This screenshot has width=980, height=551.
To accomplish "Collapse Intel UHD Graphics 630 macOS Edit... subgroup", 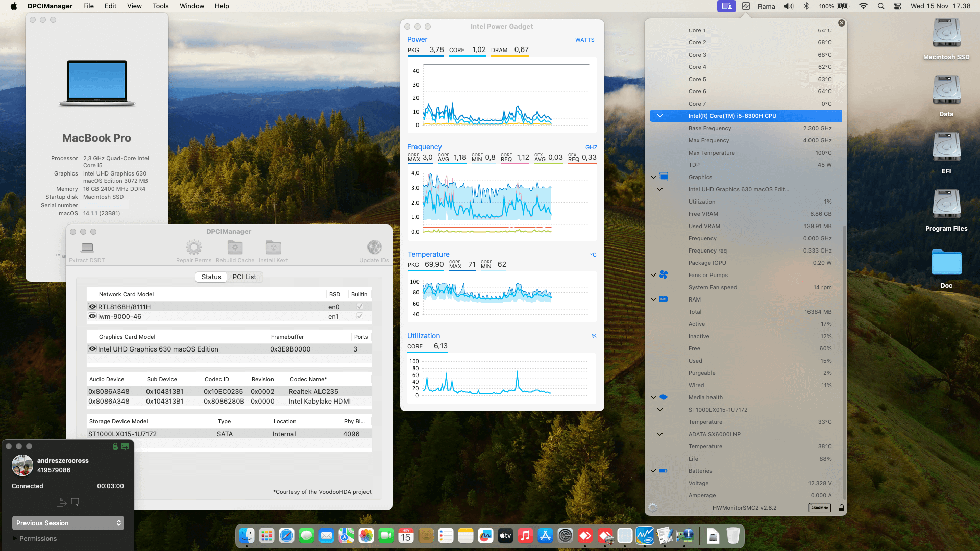I will (x=660, y=189).
